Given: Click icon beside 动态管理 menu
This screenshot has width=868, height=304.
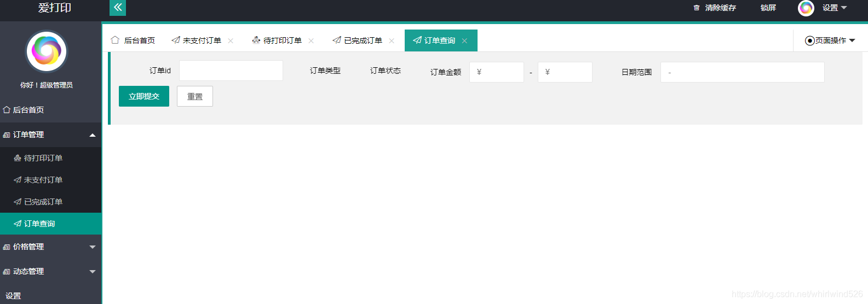Looking at the screenshot, I should click(x=7, y=272).
